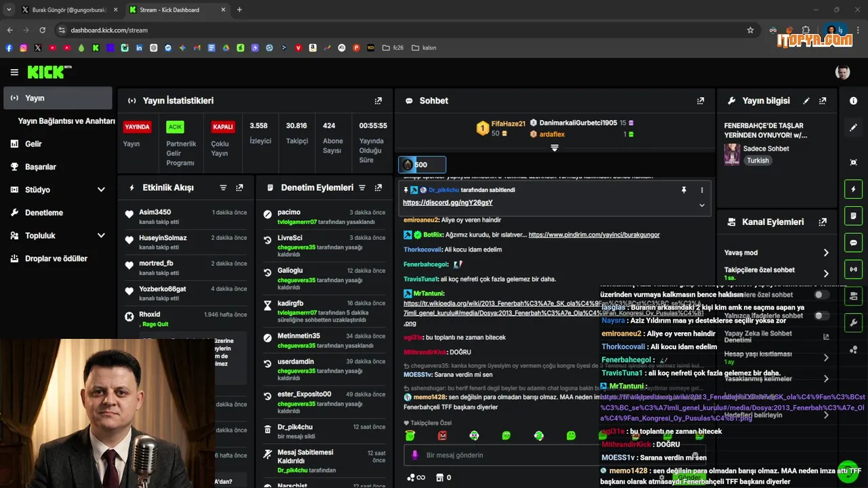
Task: Open Yapay Zeka ile Sohbet Denetimi
Action: tap(776, 336)
